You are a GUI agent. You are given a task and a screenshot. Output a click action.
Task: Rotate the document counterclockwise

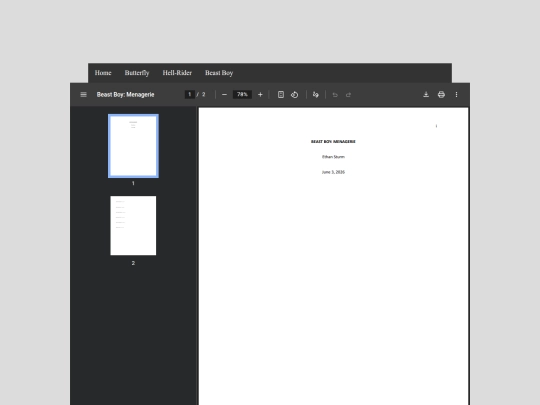(294, 94)
